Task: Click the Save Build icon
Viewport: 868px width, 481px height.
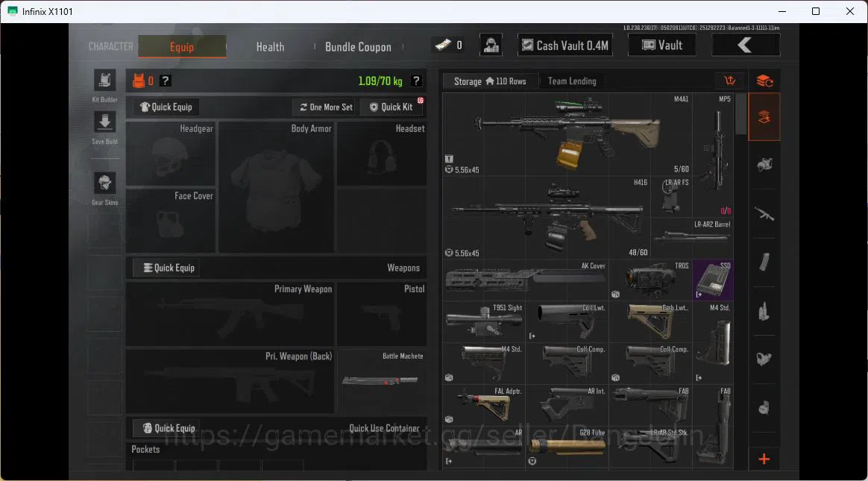Action: [x=104, y=122]
